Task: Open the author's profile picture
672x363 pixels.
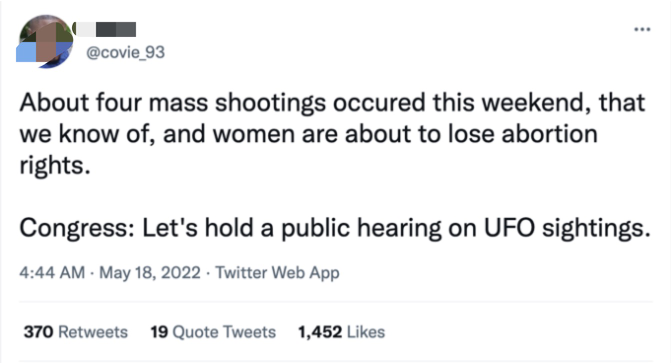Action: [x=45, y=42]
